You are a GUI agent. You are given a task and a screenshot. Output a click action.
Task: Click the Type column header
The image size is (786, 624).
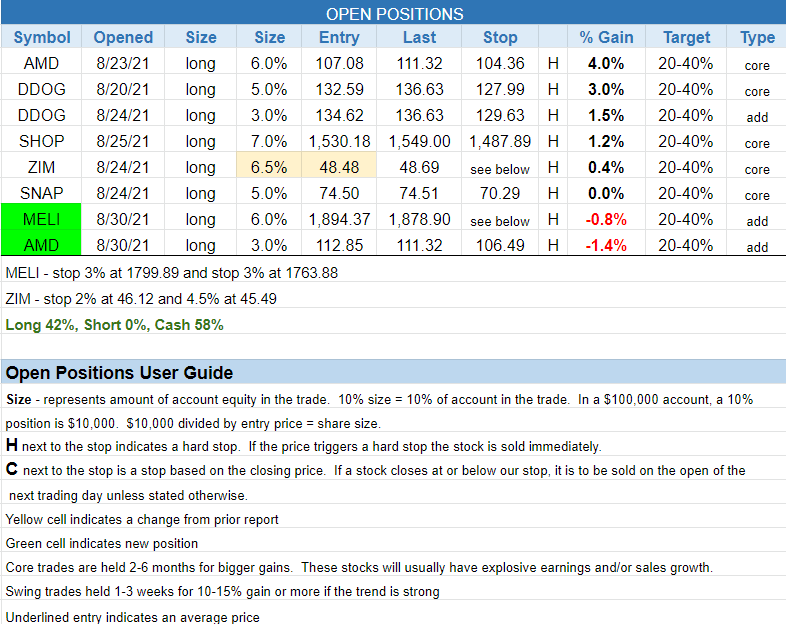pyautogui.click(x=757, y=37)
